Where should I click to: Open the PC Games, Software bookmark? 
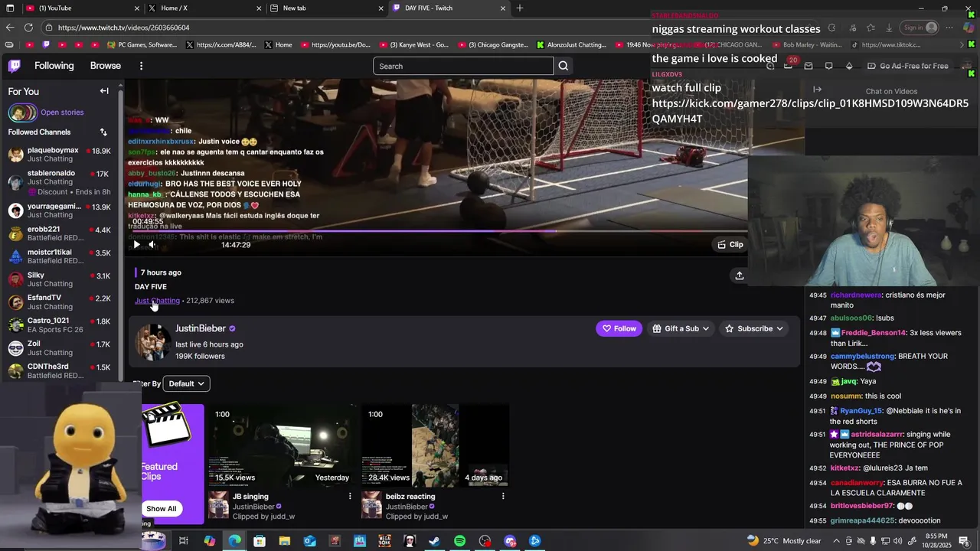(142, 45)
